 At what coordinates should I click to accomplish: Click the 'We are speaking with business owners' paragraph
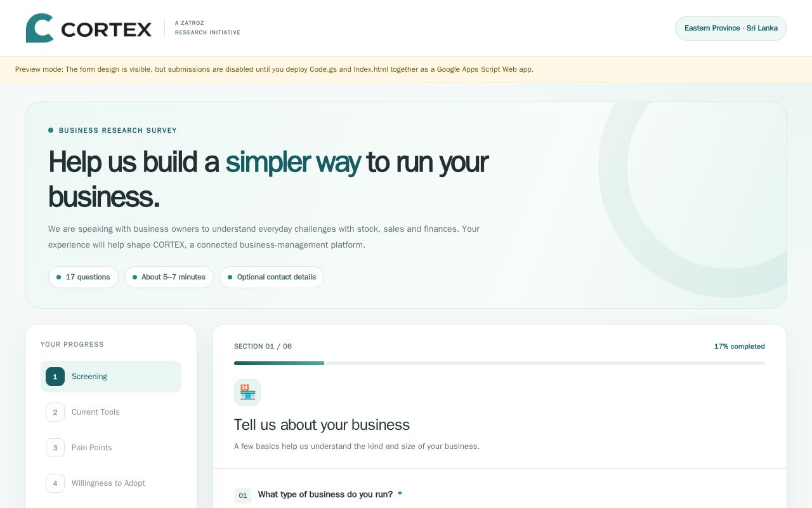[x=264, y=236]
